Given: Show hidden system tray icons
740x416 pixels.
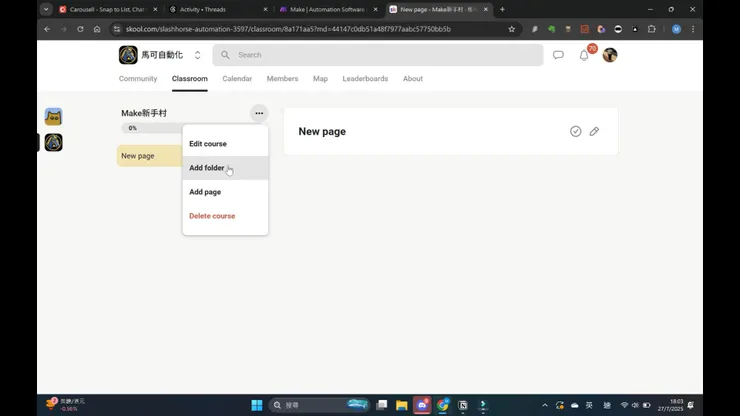Looking at the screenshot, I should pos(545,405).
